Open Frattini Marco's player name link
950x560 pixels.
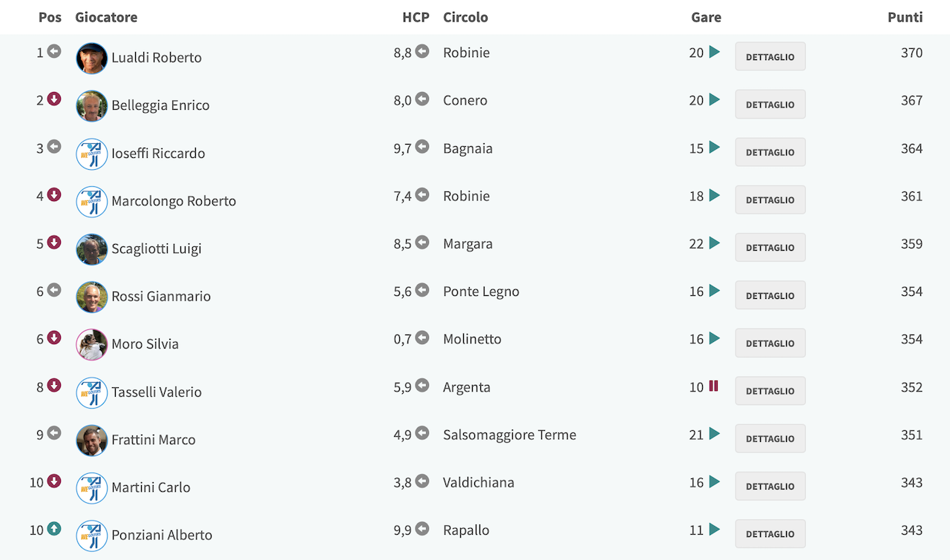154,440
